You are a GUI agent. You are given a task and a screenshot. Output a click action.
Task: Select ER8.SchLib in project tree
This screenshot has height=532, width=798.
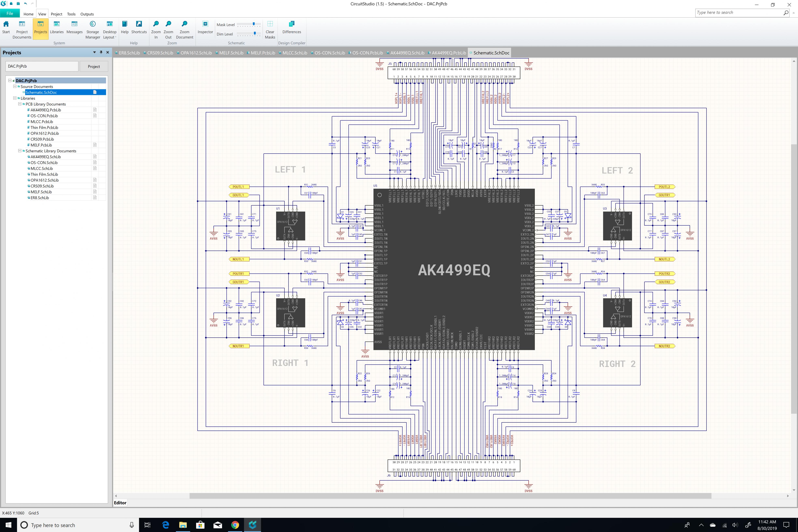(x=40, y=198)
